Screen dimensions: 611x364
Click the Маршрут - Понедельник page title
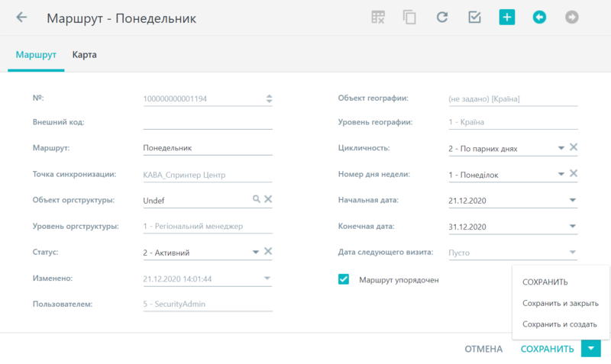point(121,18)
